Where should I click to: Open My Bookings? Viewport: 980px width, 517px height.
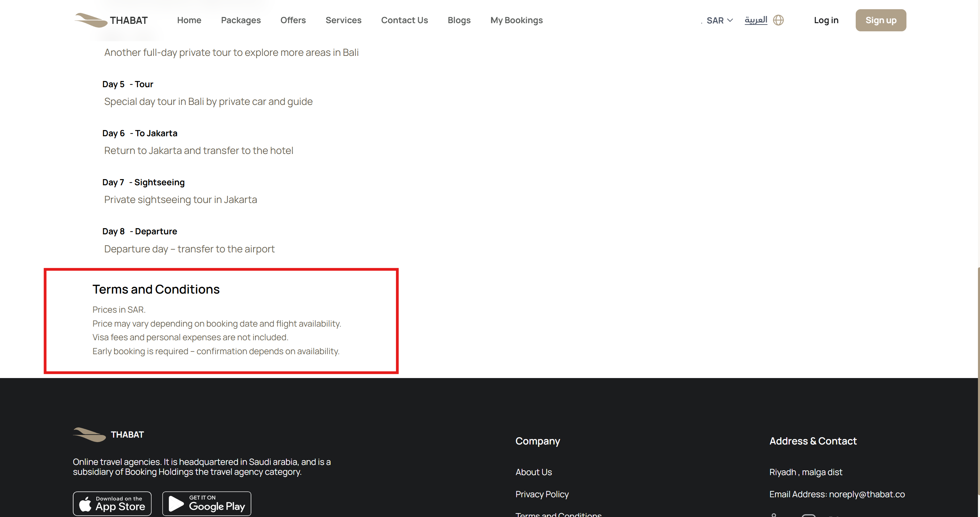point(516,20)
